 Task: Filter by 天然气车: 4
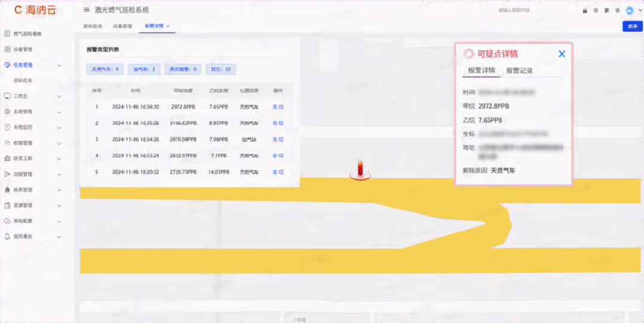(x=105, y=69)
